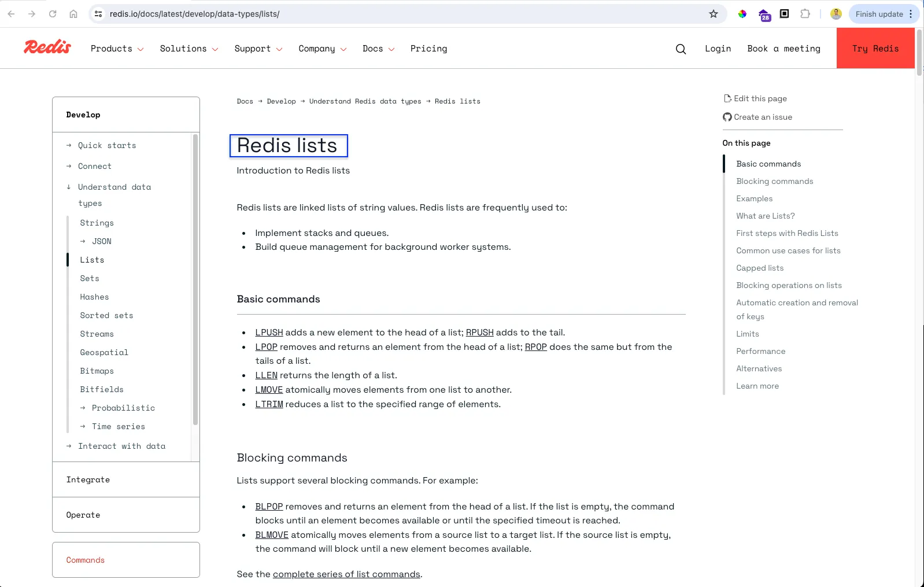Click the LPUSH command link
Viewport: 924px width, 587px height.
[269, 333]
